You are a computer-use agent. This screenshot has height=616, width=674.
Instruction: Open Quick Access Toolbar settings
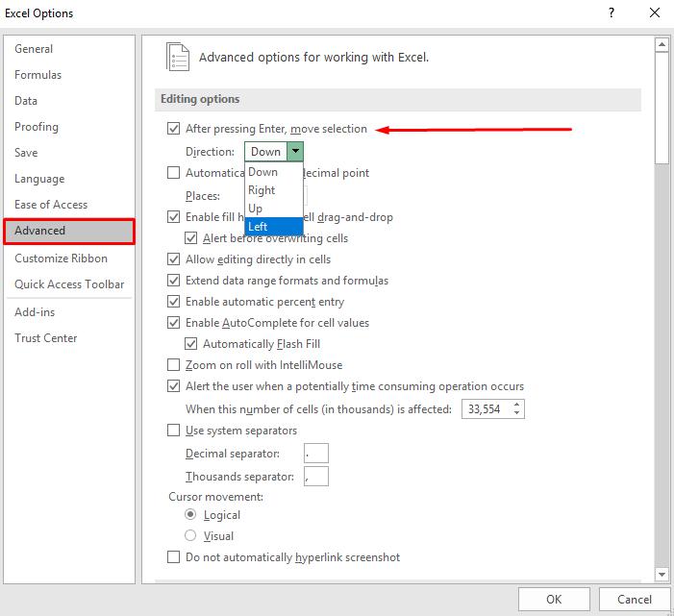(x=69, y=284)
